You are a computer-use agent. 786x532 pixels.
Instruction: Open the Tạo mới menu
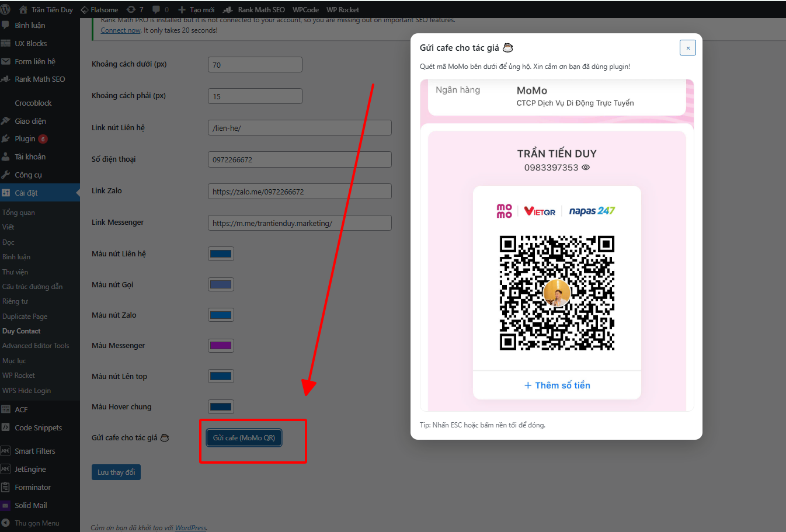coord(196,9)
